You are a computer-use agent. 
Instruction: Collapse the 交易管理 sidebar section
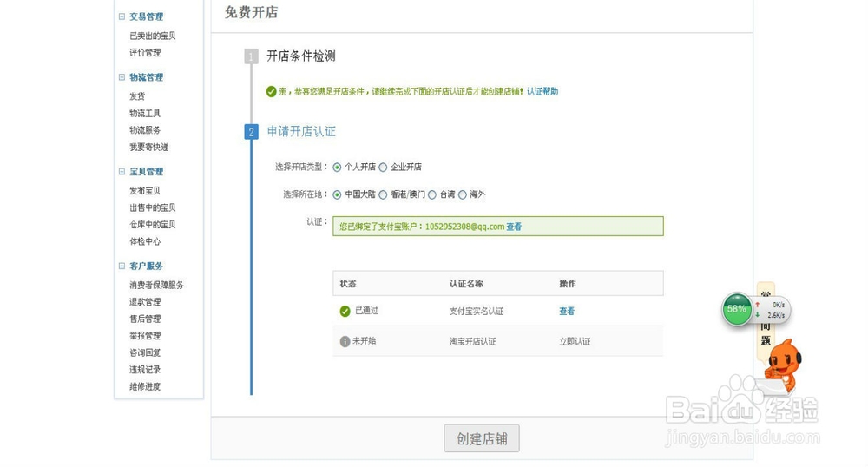122,16
